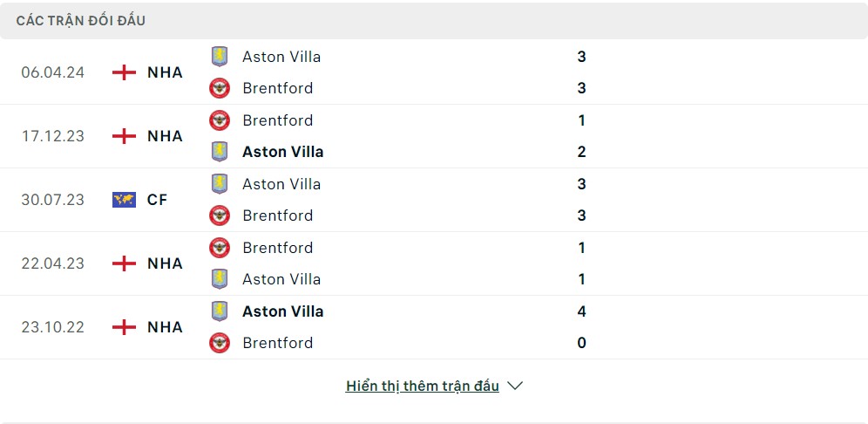Viewport: 868px width, 424px height.
Task: Select the CF competition label
Action: (x=157, y=200)
